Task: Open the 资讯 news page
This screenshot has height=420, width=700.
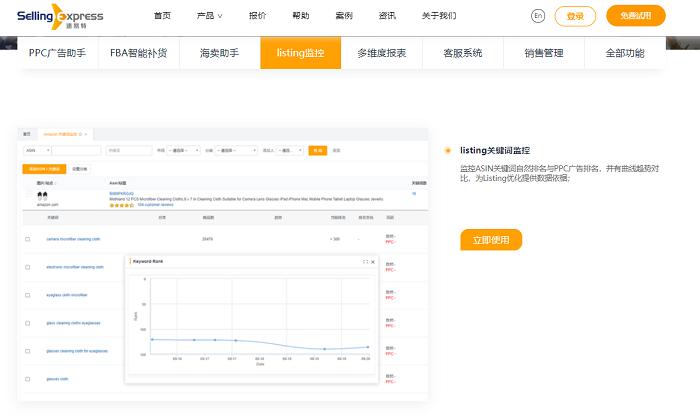Action: tap(387, 16)
